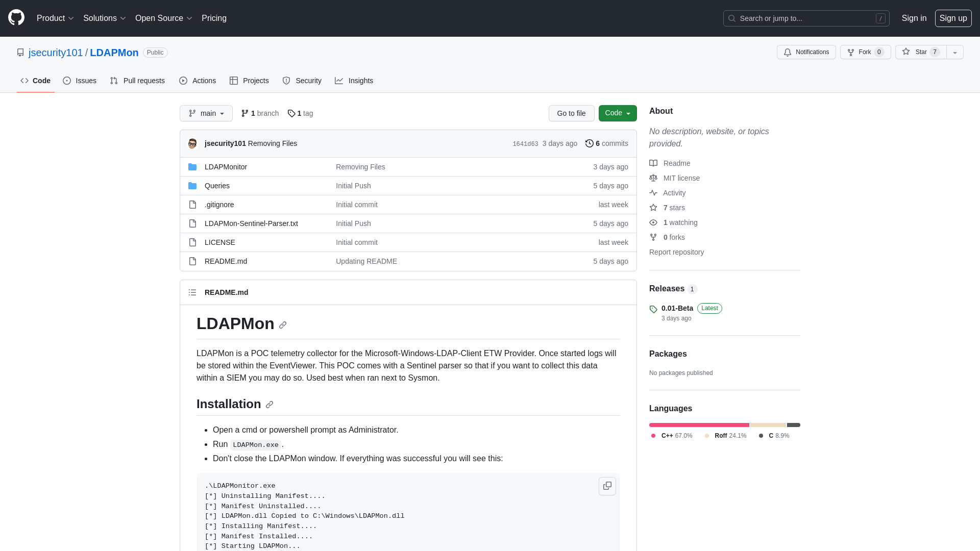The image size is (980, 551).
Task: Click the Sign up button
Action: click(x=953, y=18)
